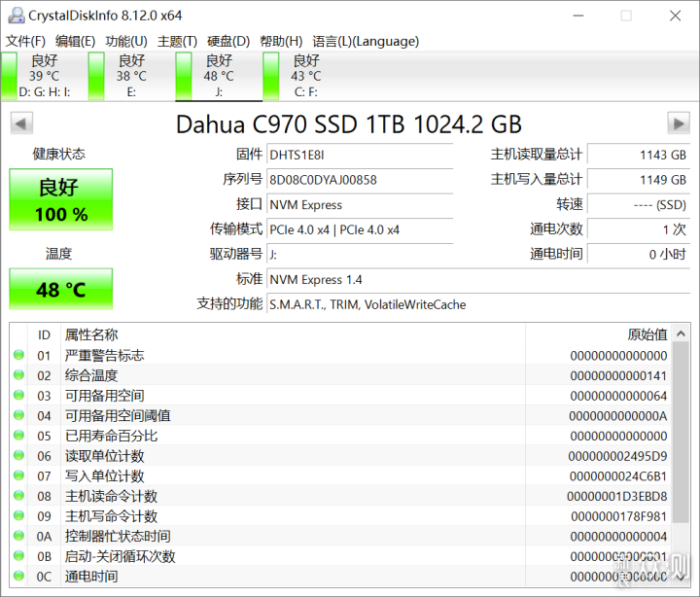The height and width of the screenshot is (597, 700).
Task: Click raw value 000000178F981
Action: coord(619,516)
